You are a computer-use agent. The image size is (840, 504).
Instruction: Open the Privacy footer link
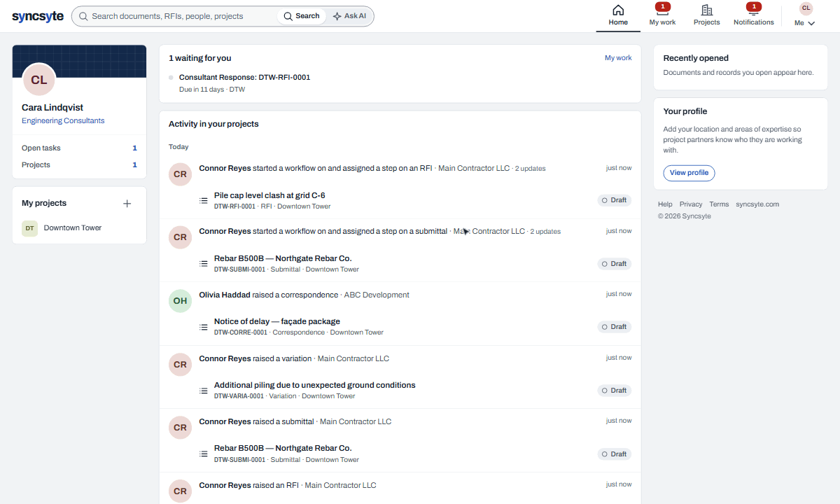[x=691, y=204]
